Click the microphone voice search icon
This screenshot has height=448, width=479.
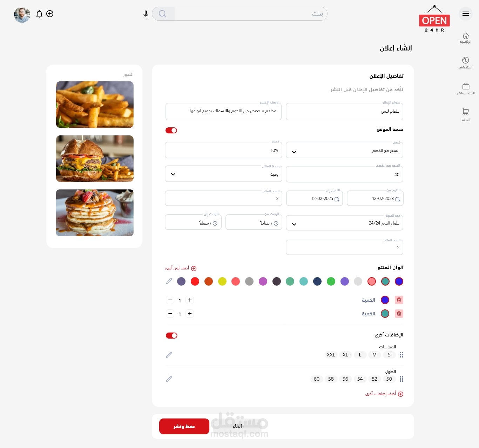pos(146,14)
